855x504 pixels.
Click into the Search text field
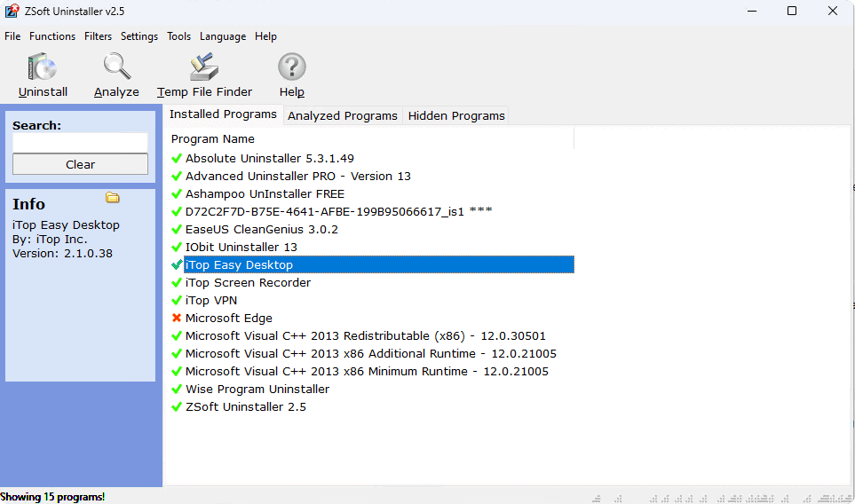[x=80, y=143]
